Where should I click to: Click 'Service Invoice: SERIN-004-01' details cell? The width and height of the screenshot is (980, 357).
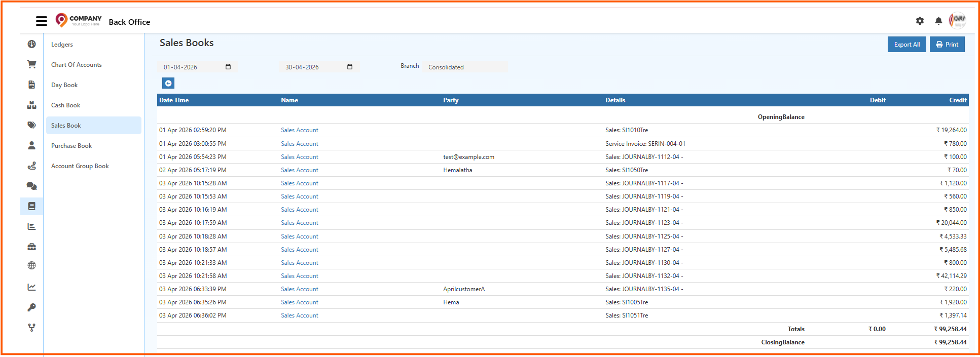[645, 144]
